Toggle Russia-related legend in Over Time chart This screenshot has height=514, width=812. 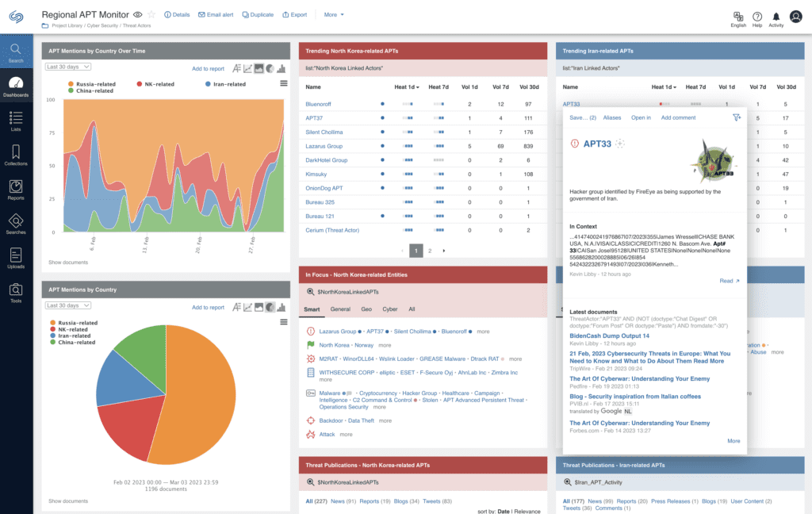(x=92, y=84)
